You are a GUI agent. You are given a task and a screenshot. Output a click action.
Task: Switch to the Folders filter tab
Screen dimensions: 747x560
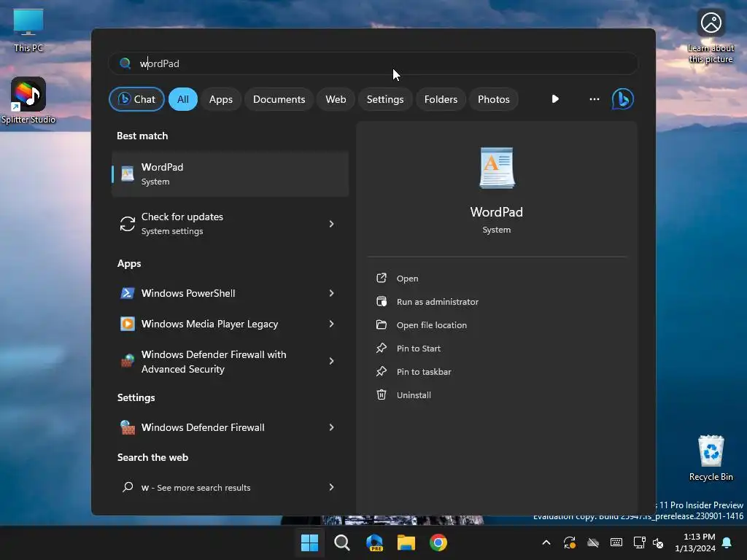pyautogui.click(x=441, y=99)
